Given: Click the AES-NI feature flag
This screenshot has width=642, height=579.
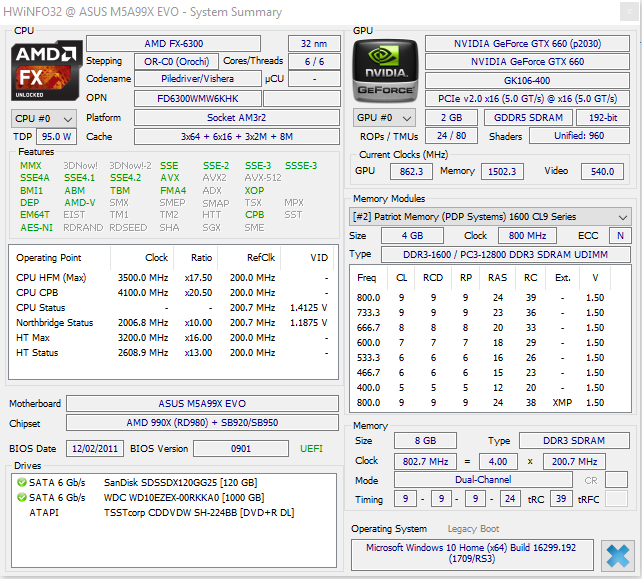Looking at the screenshot, I should [x=36, y=228].
